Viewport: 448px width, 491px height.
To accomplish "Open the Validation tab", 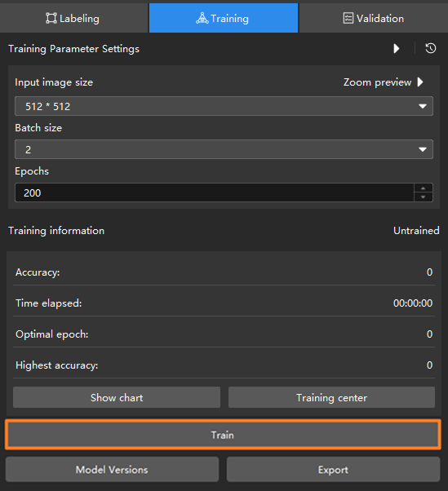I will coord(374,18).
